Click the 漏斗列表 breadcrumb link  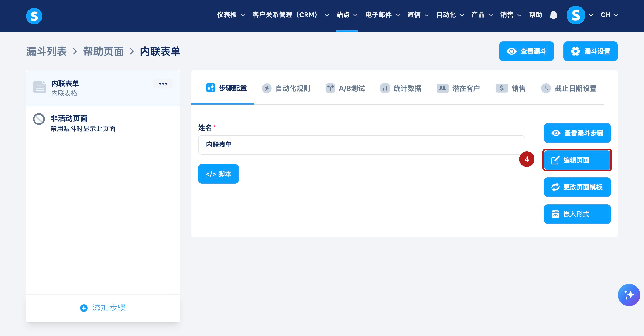47,51
